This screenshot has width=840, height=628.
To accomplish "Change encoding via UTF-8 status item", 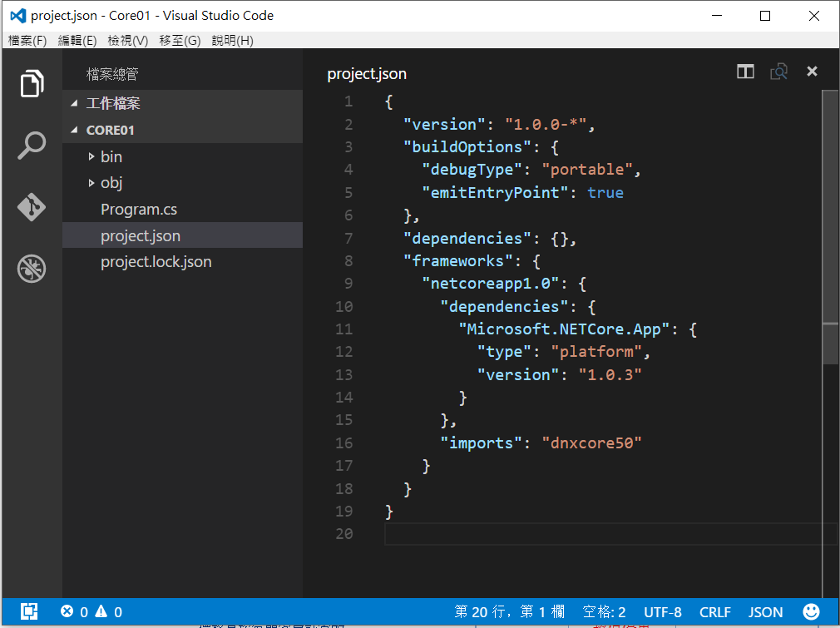I will click(663, 611).
